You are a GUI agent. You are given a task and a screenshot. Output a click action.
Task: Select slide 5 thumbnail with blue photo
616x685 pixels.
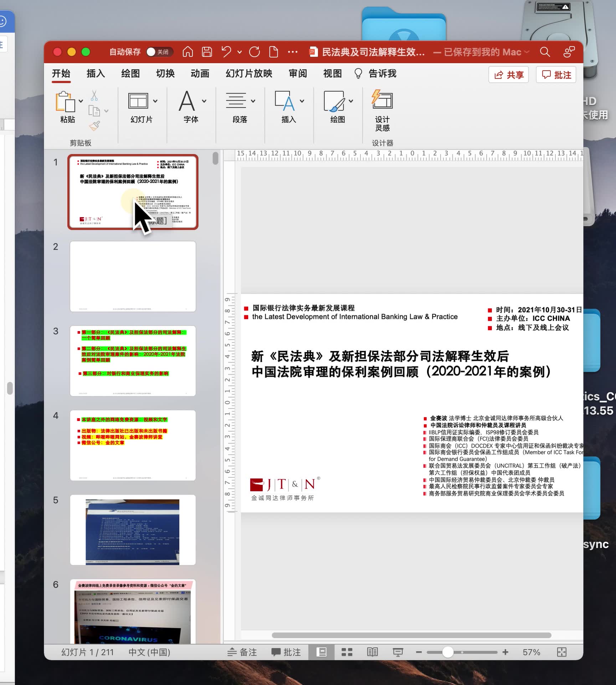(x=133, y=530)
